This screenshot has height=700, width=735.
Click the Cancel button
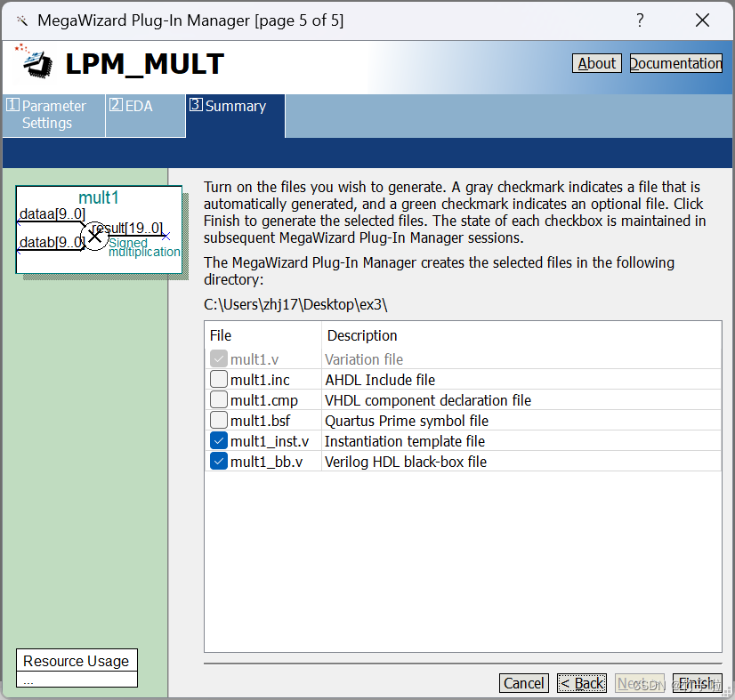[523, 683]
